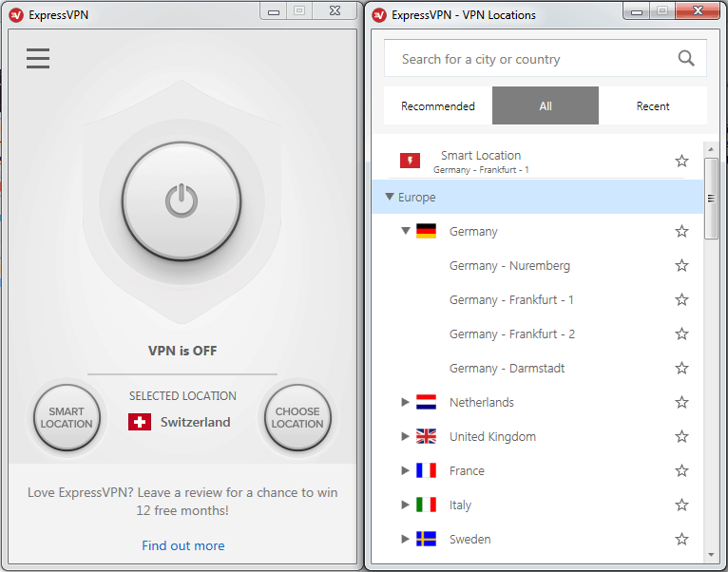Click the Italy flag icon
This screenshot has height=572, width=728.
[426, 505]
